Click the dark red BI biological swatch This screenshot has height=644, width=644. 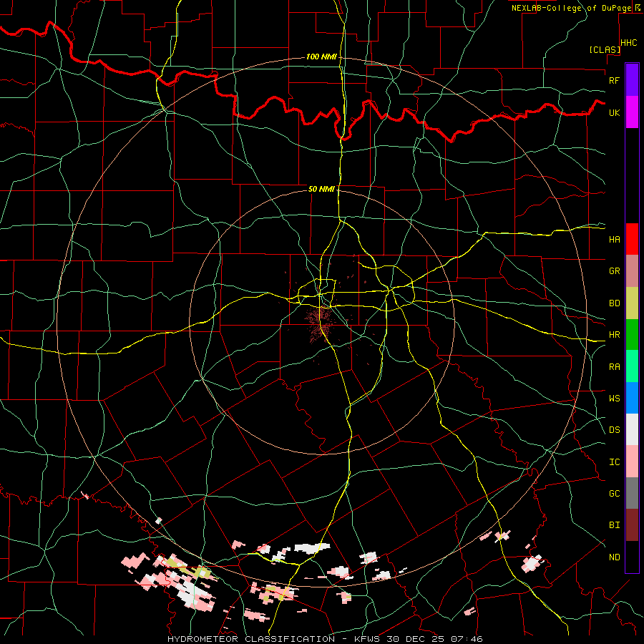[632, 525]
